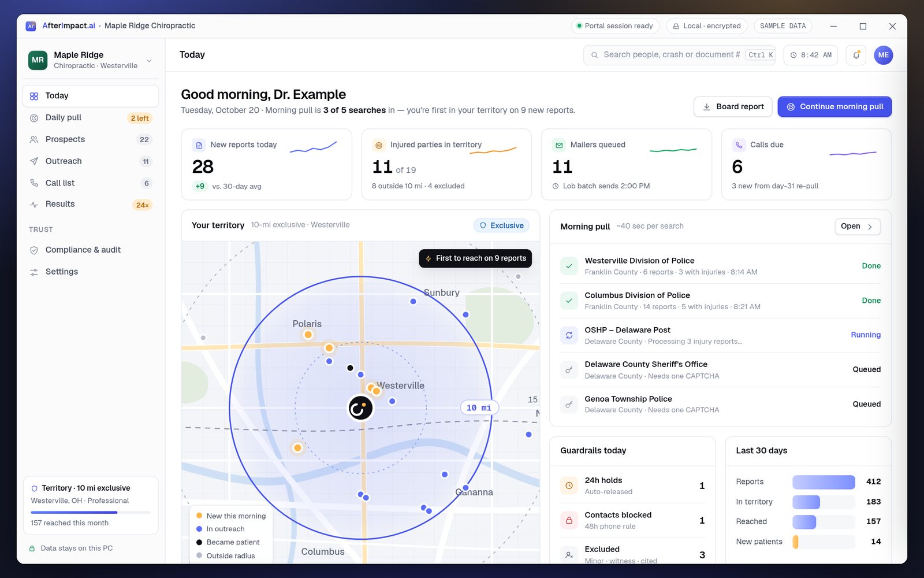The height and width of the screenshot is (578, 924).
Task: Toggle the Exclusive territory badge
Action: (x=501, y=225)
